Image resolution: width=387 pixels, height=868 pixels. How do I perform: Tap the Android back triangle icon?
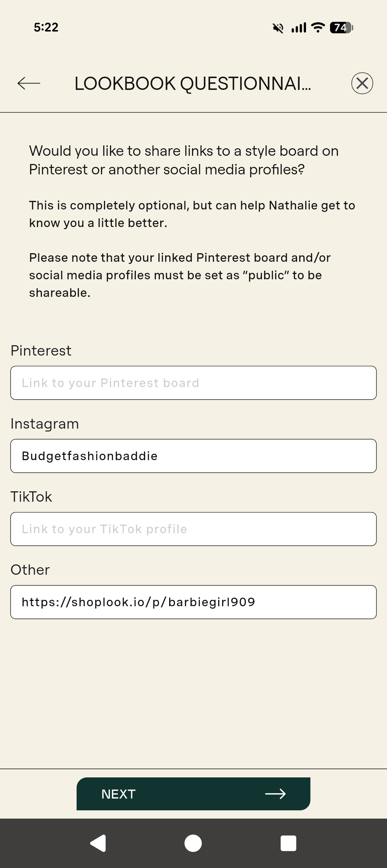(x=98, y=843)
